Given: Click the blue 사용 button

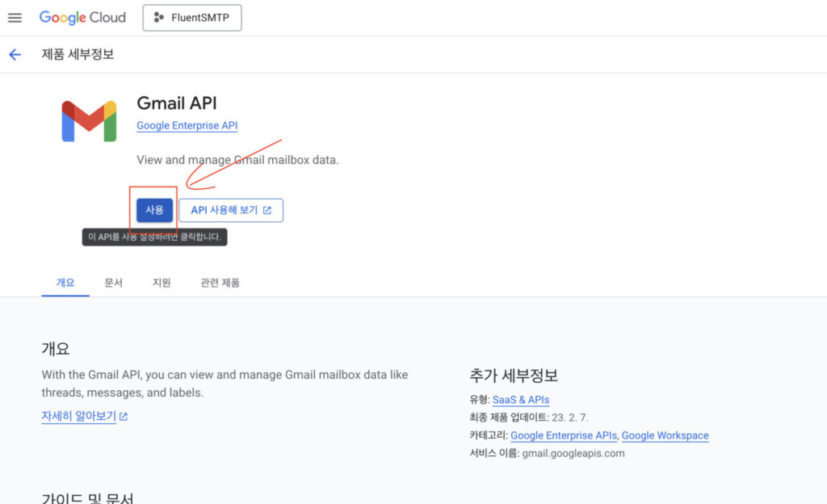Looking at the screenshot, I should (x=154, y=210).
